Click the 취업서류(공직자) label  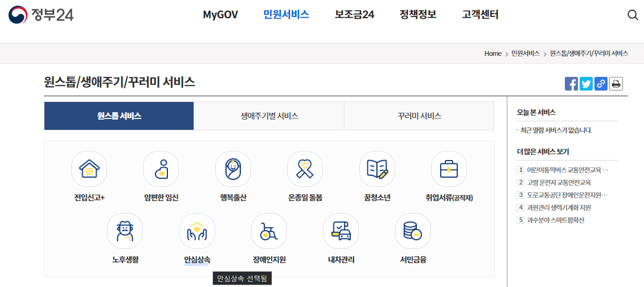pyautogui.click(x=449, y=198)
